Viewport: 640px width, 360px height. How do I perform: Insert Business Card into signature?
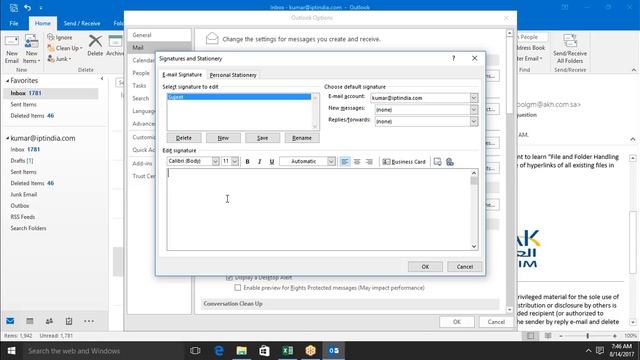[404, 162]
